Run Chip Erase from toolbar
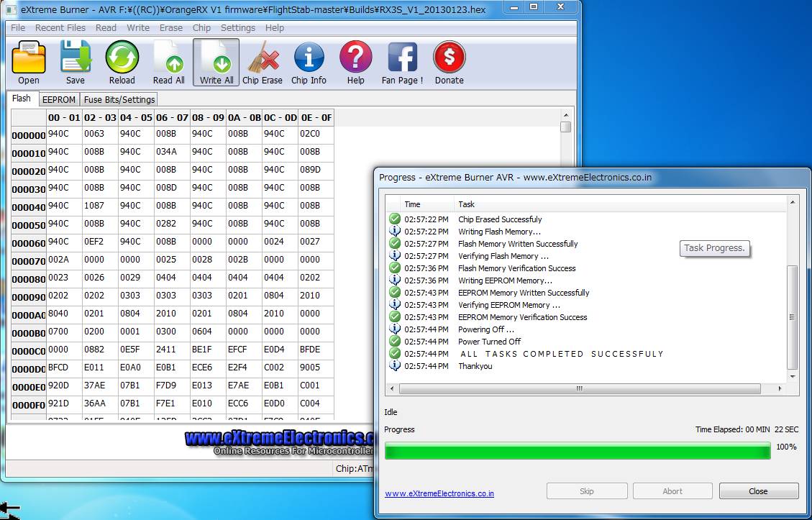 pyautogui.click(x=263, y=62)
